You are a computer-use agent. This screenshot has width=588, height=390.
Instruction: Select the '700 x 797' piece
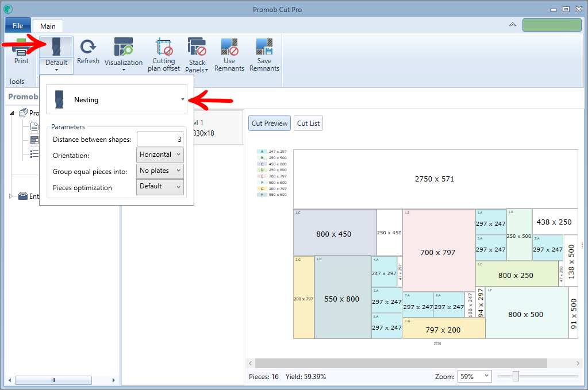(x=439, y=250)
